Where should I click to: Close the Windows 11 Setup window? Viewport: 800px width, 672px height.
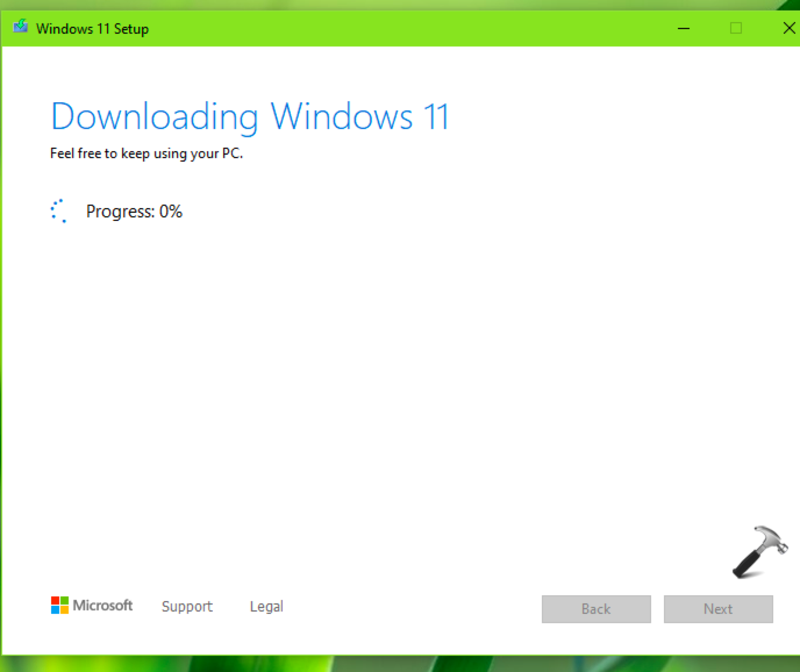[x=788, y=28]
